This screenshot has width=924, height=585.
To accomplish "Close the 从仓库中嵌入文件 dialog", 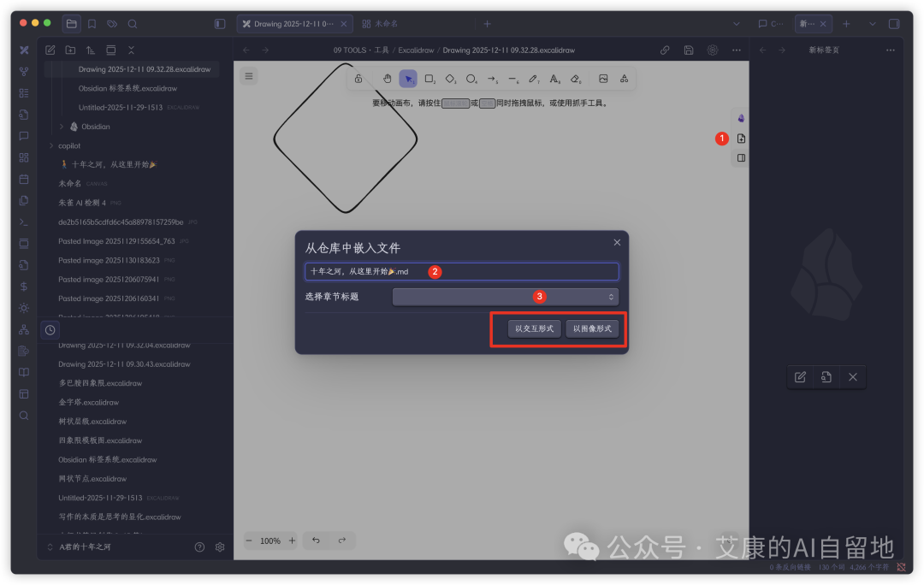I will (617, 242).
